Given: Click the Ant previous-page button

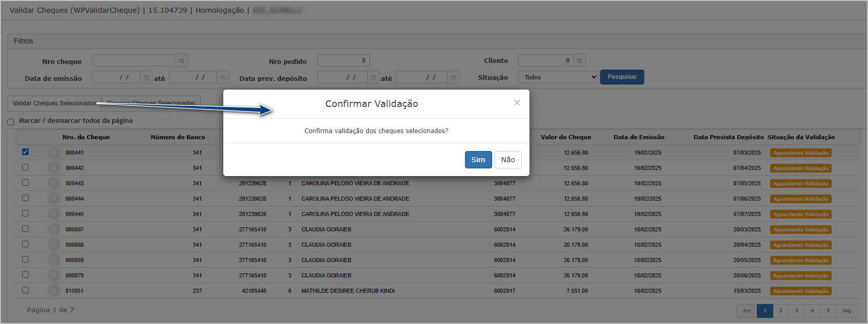Looking at the screenshot, I should [747, 311].
